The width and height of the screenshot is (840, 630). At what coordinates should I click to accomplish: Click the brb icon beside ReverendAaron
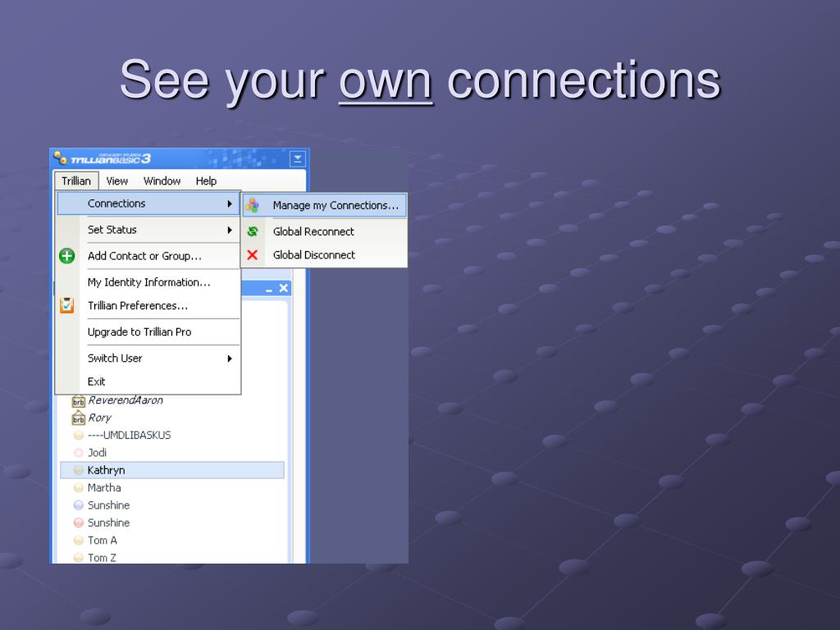point(78,401)
